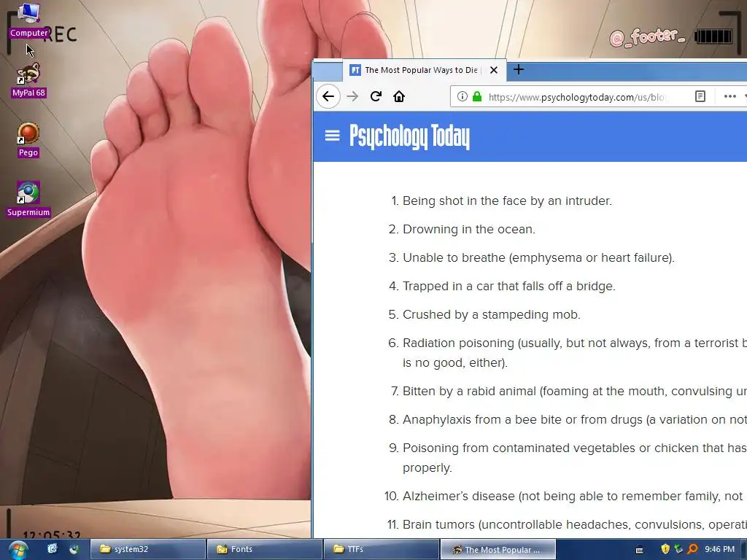This screenshot has height=560, width=747.
Task: Select the Most Popular Ways to Die tab
Action: (x=424, y=70)
